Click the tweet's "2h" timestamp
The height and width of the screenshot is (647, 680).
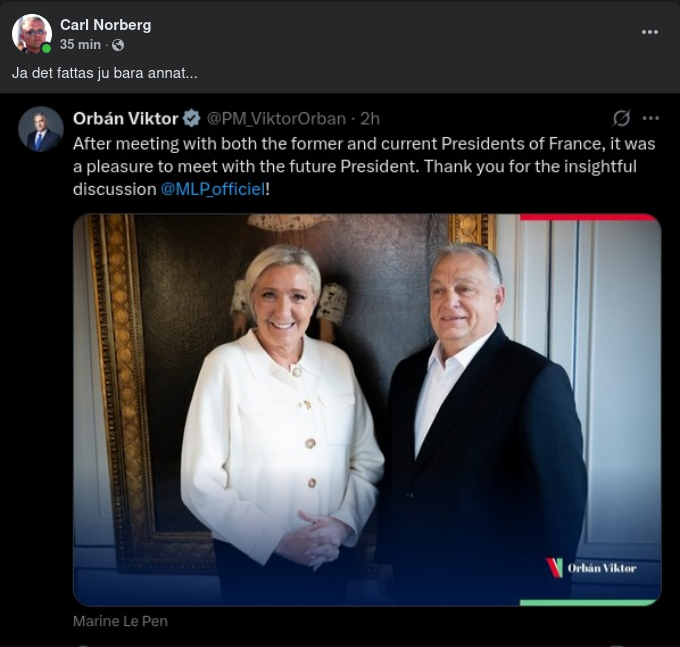[370, 119]
